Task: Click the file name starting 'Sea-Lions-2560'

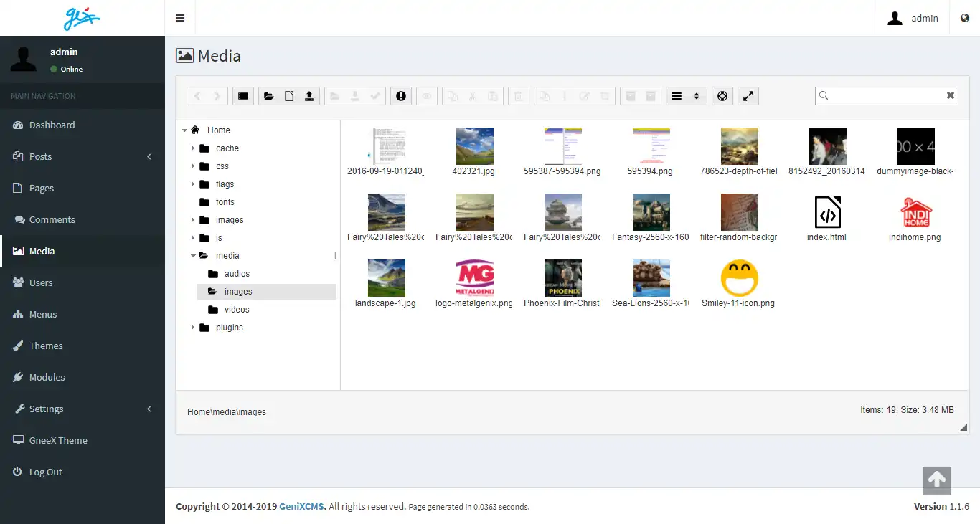Action: tap(650, 303)
